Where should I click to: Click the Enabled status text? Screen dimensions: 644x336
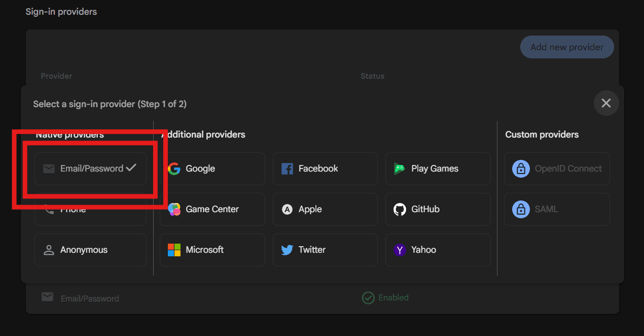coord(393,297)
